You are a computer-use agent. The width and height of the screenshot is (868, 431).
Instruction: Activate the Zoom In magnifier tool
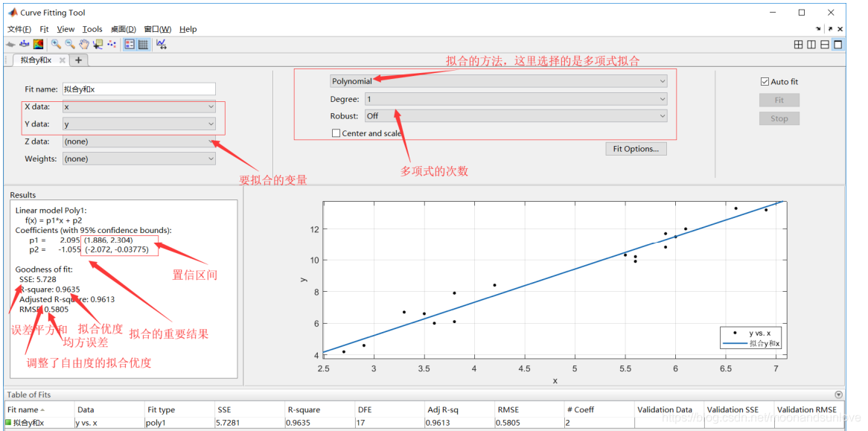point(56,44)
